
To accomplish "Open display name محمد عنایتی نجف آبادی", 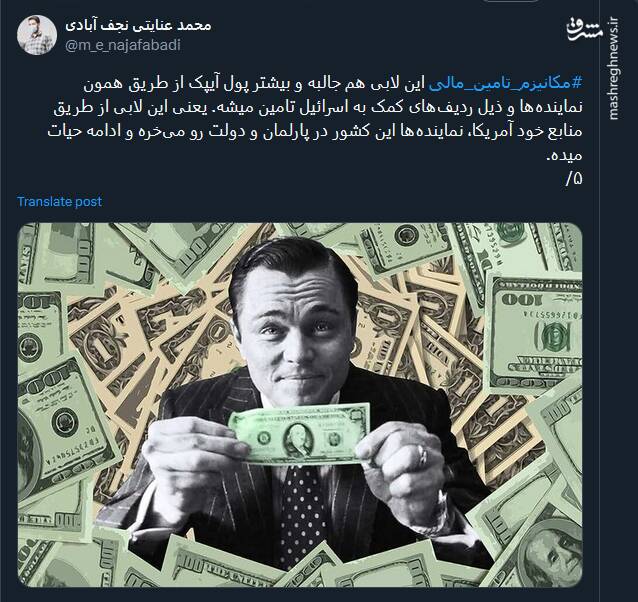I will click(138, 25).
